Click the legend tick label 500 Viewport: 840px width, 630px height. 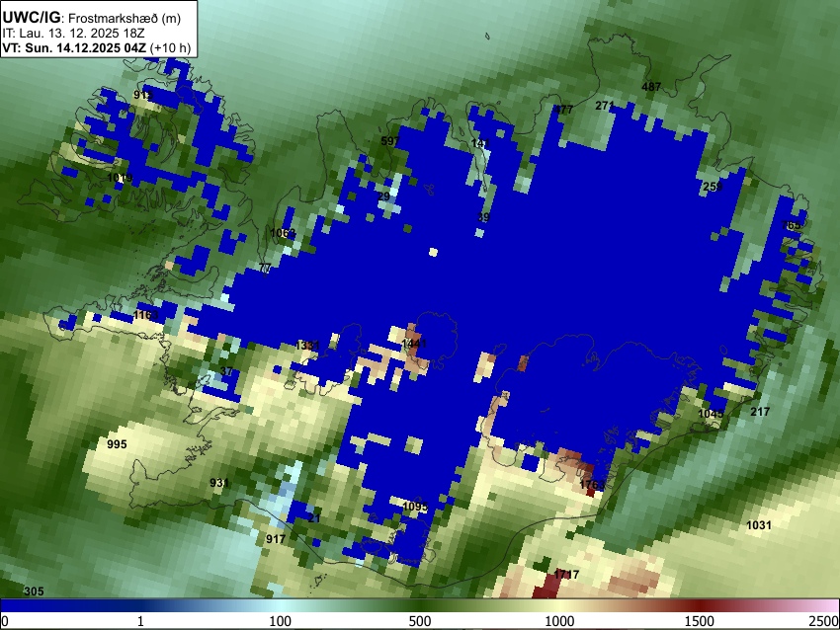point(420,621)
